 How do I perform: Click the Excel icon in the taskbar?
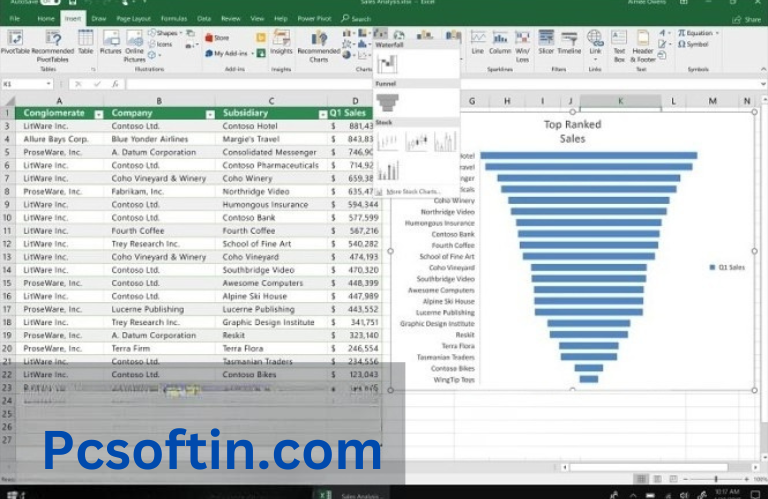click(x=325, y=494)
